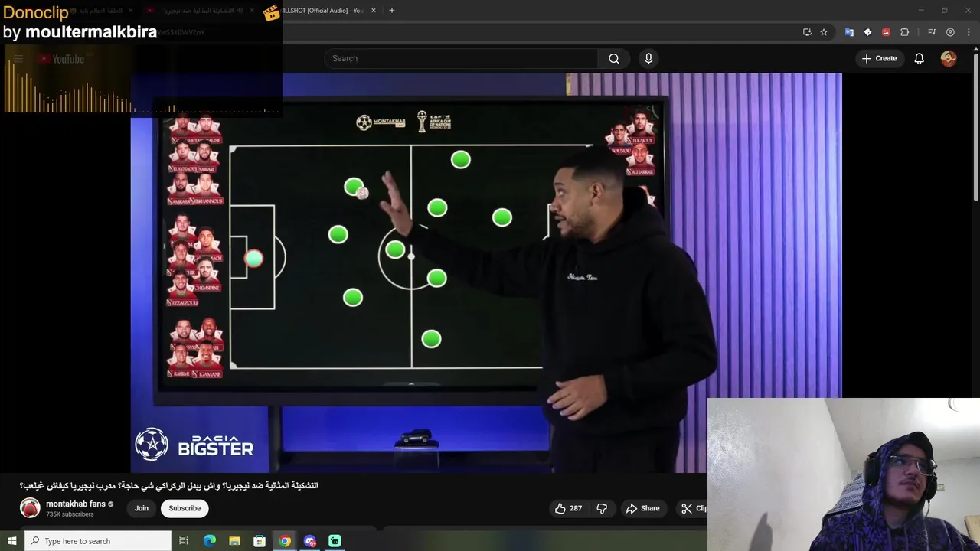Launch Microsoft Edge from taskbar

coord(209,541)
